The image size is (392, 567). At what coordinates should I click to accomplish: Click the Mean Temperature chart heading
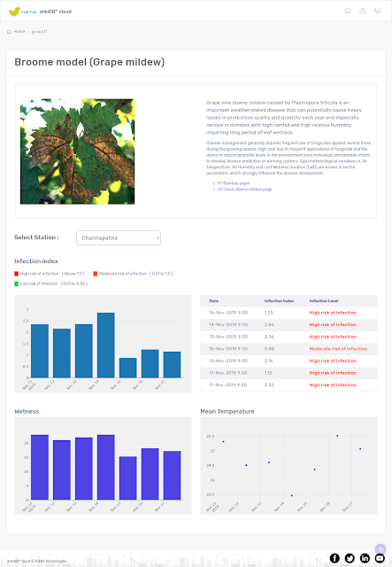tap(227, 411)
